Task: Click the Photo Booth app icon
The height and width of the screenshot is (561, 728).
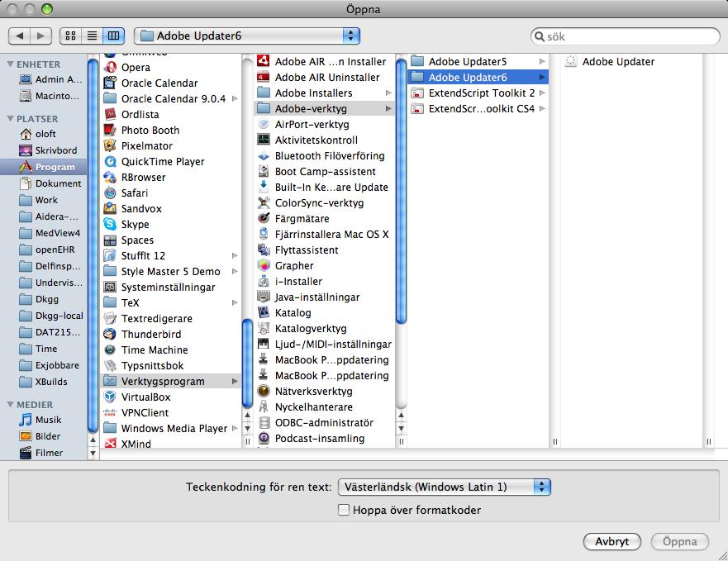Action: pos(110,130)
